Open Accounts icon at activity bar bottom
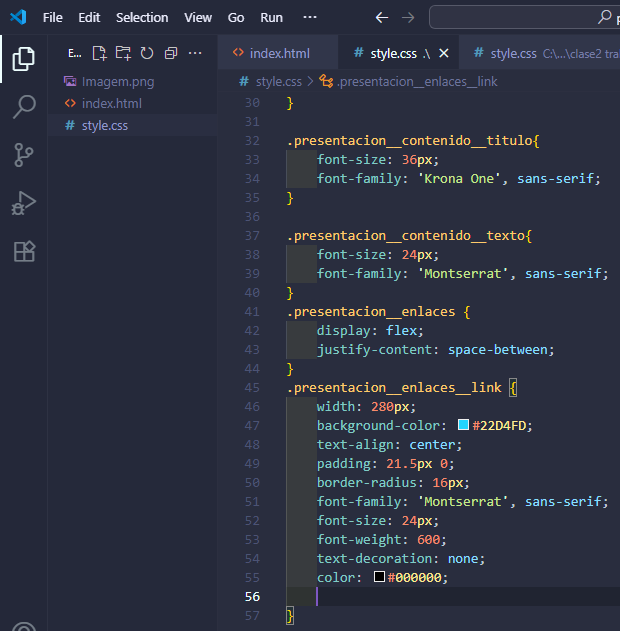Screen dimensions: 620x631 pyautogui.click(x=24, y=626)
